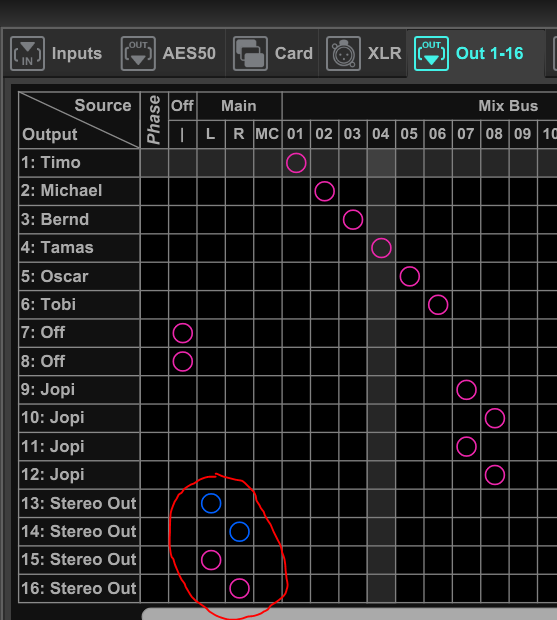Screen dimensions: 557x620
Task: Toggle Main R routing for 14: Stereo Out
Action: (x=240, y=531)
